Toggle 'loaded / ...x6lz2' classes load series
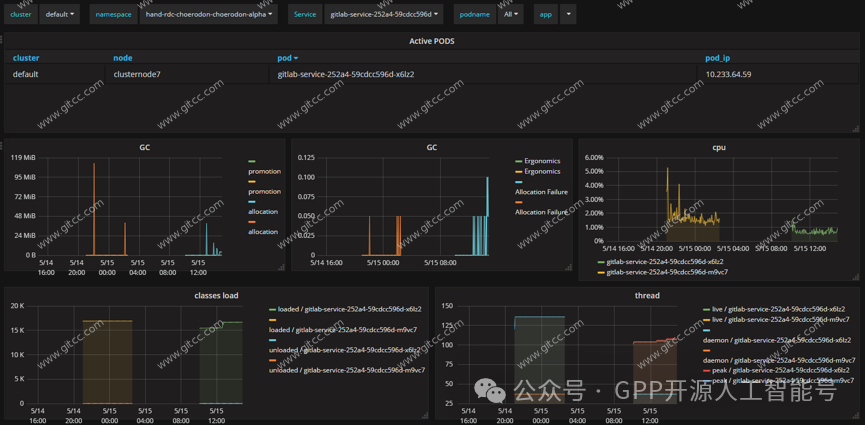 coord(350,309)
